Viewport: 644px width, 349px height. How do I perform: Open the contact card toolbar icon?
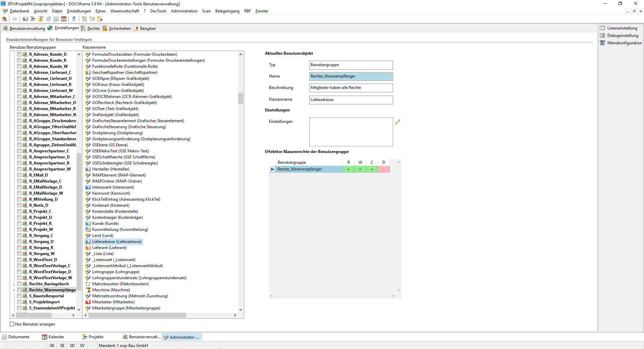tap(25, 19)
